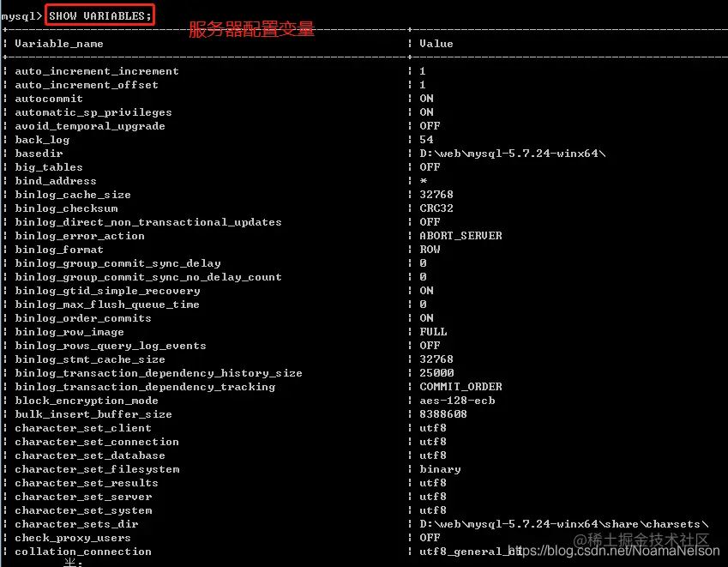Click binlog_cache_size variable name
Image resolution: width=728 pixels, height=567 pixels.
pos(73,195)
